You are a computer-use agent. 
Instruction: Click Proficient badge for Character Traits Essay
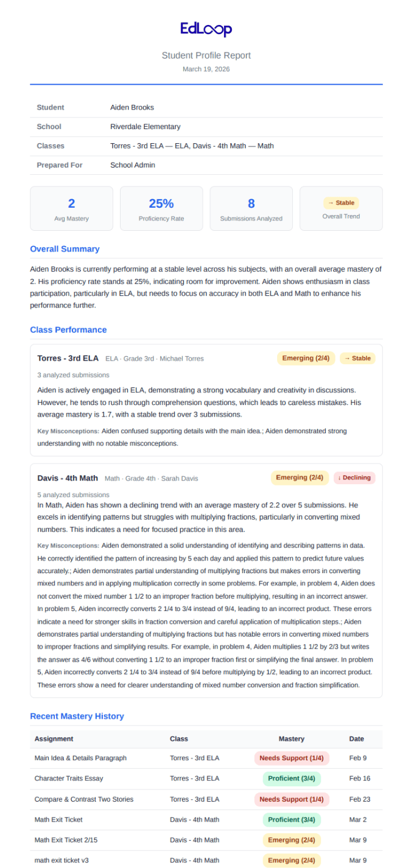[x=292, y=778]
